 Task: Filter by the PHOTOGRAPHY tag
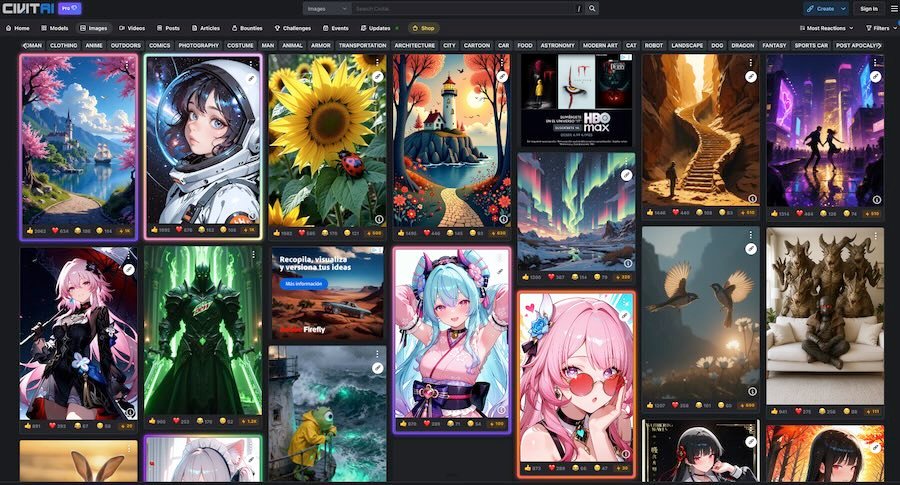(199, 45)
